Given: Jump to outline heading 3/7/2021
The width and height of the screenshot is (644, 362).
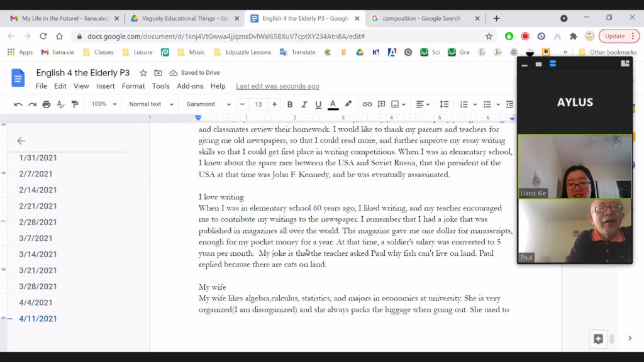Looking at the screenshot, I should tap(36, 238).
